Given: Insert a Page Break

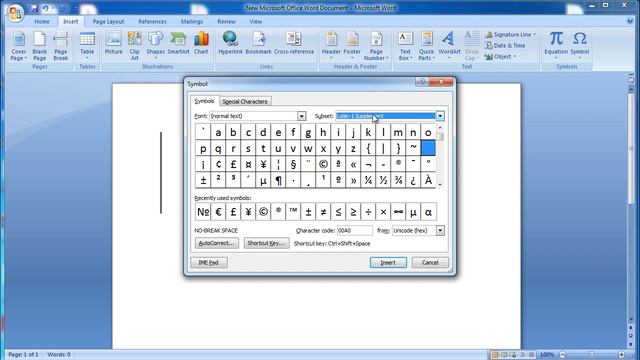Looking at the screenshot, I should [x=60, y=46].
